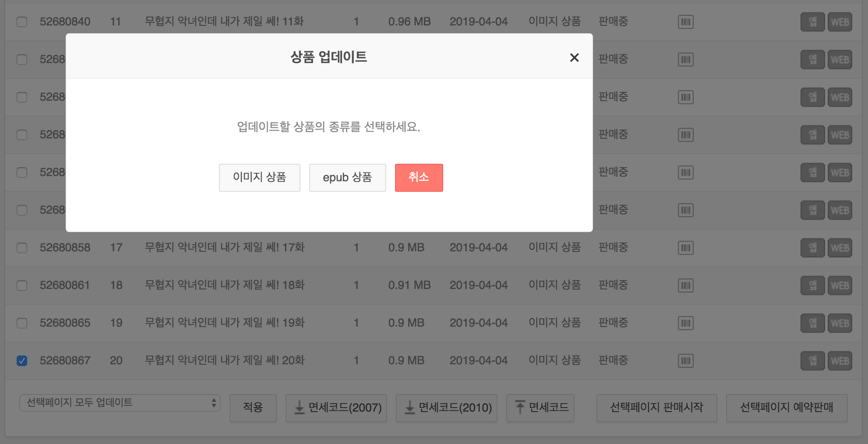Click the barcode icon in the 11화 row
The image size is (868, 444).
point(685,21)
